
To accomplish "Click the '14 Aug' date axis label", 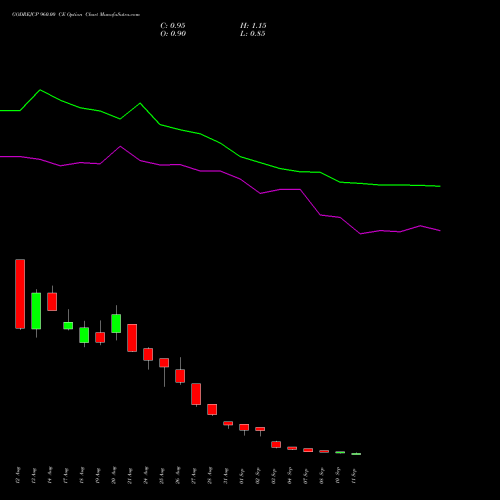I will coord(50,475).
